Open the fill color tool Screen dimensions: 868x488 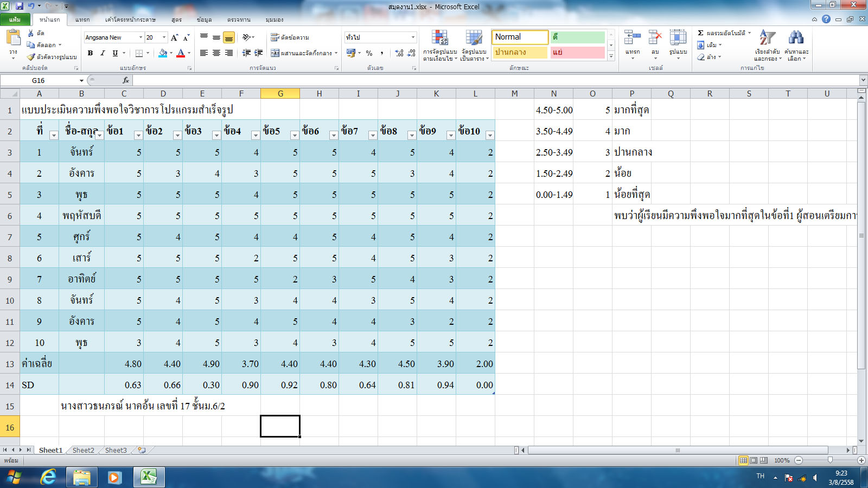(x=163, y=53)
